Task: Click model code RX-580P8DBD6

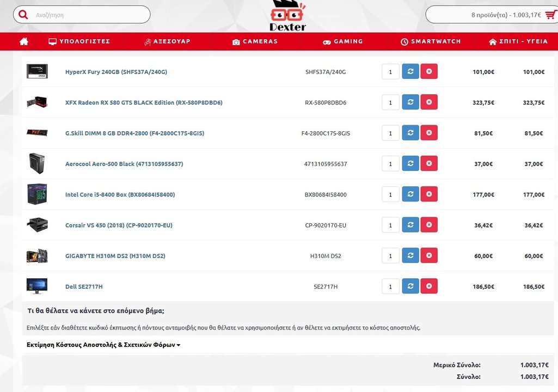Action: click(326, 102)
